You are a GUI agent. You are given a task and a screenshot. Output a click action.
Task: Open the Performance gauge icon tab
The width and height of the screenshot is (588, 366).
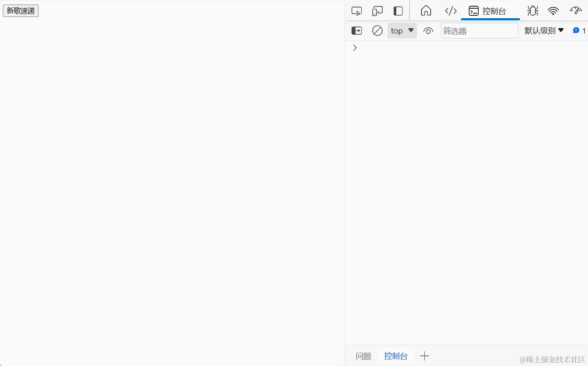(x=576, y=11)
